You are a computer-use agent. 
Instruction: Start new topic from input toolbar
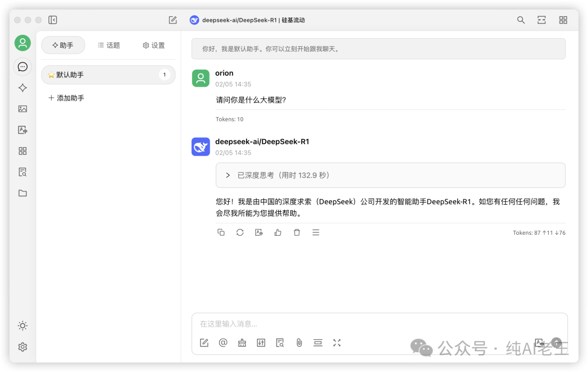[x=204, y=343]
